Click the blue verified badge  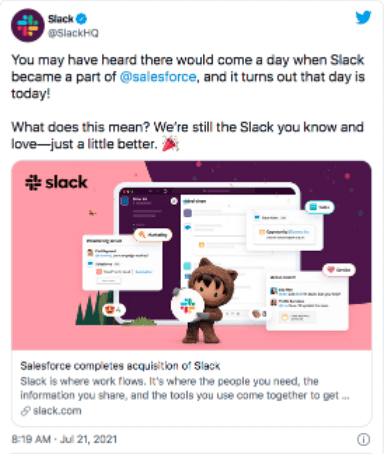click(x=82, y=19)
